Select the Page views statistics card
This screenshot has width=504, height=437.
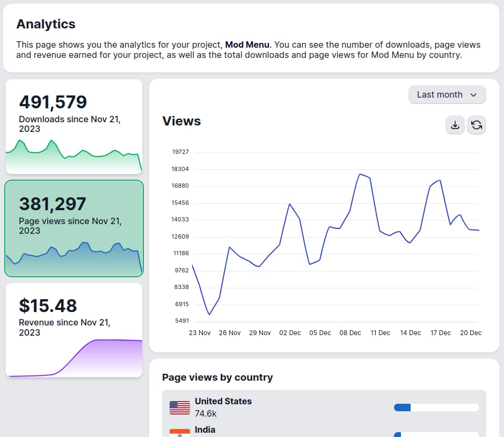click(x=74, y=228)
